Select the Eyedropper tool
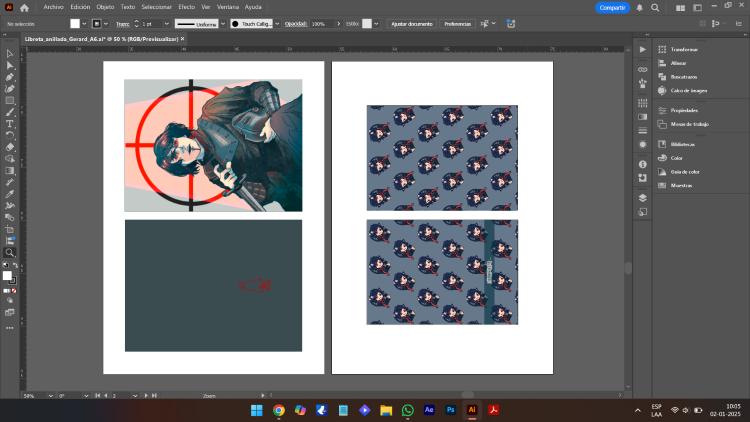750x422 pixels. click(x=10, y=194)
